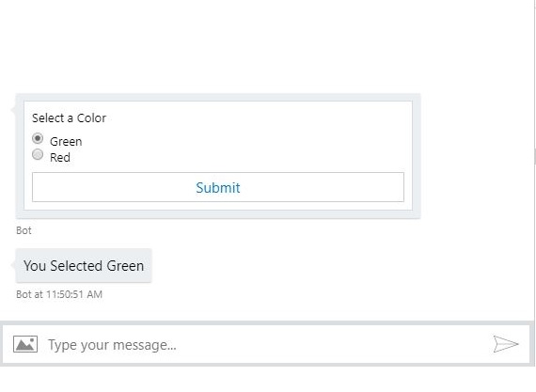The image size is (536, 392).
Task: Click the word Green in the reply message
Action: click(x=125, y=265)
